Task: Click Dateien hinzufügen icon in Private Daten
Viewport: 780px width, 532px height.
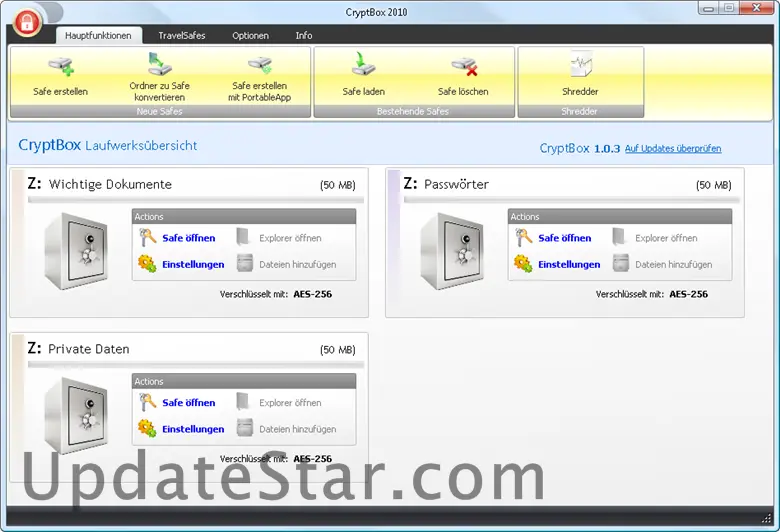Action: click(x=245, y=428)
